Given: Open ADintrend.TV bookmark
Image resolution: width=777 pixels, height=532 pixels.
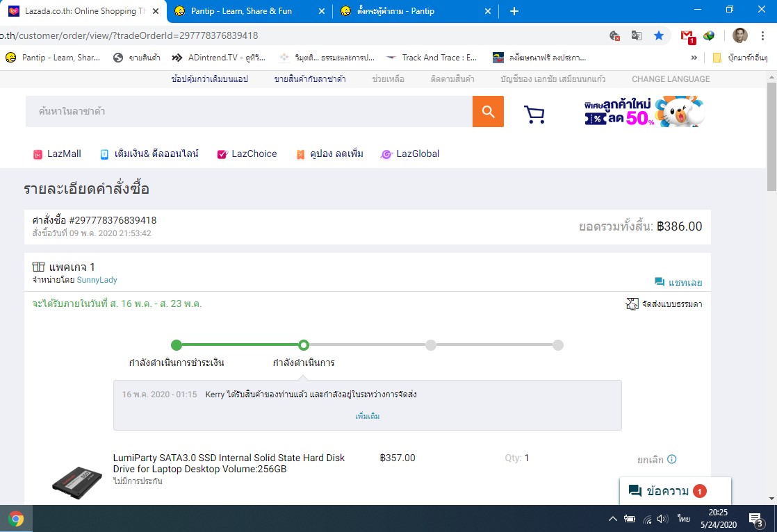Looking at the screenshot, I should coord(218,58).
